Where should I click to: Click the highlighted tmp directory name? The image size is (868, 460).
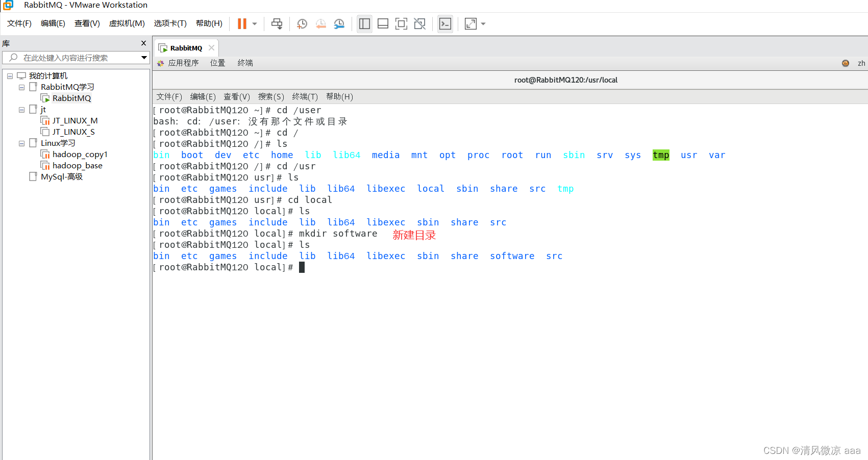click(661, 155)
